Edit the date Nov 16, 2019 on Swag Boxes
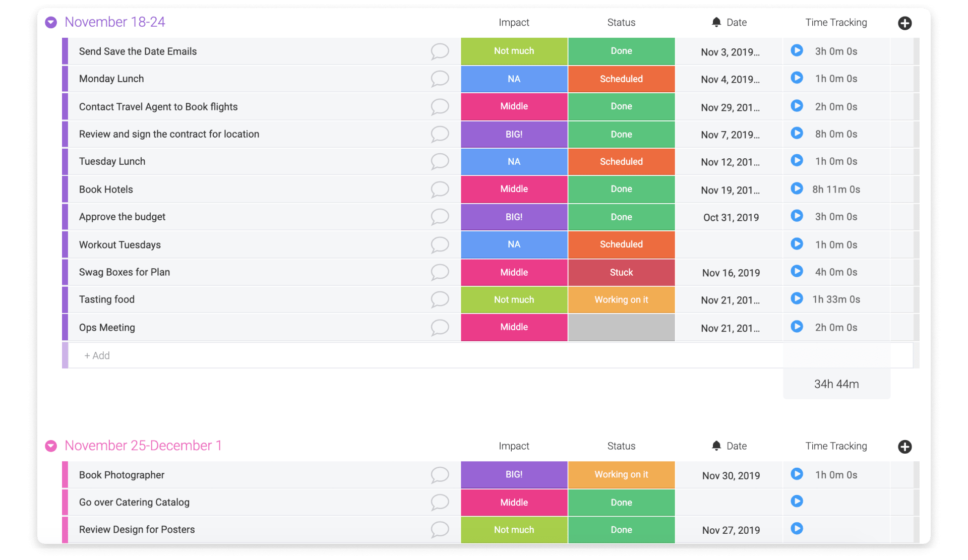Screen dimensions: 968x560 731,272
